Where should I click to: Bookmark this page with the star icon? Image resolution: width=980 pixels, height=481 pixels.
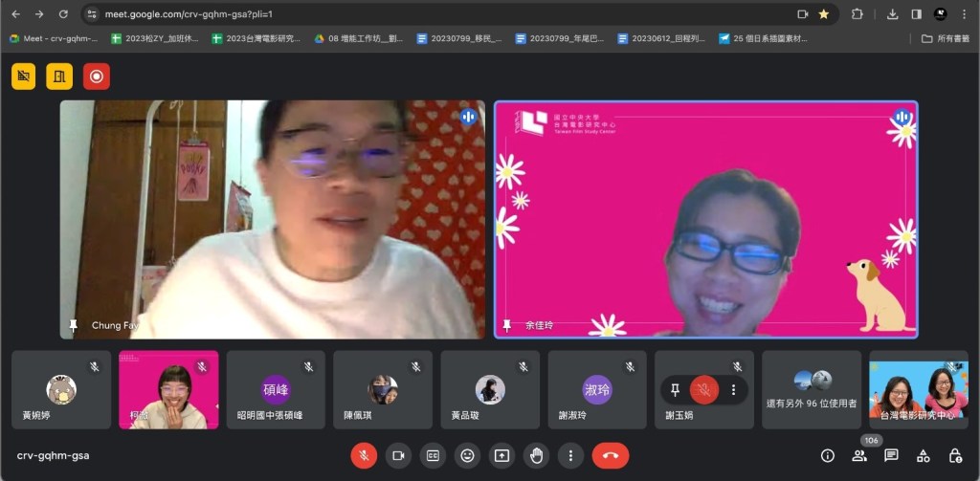coord(824,14)
